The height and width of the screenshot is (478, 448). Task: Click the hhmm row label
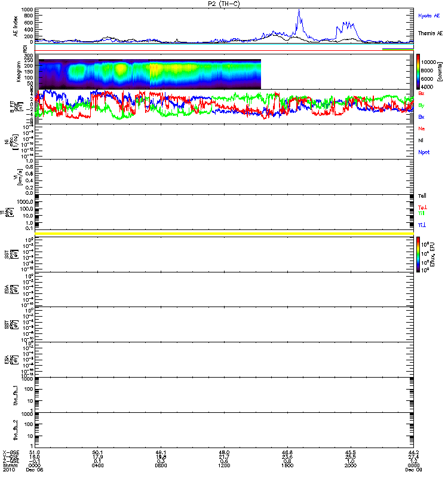pyautogui.click(x=10, y=465)
